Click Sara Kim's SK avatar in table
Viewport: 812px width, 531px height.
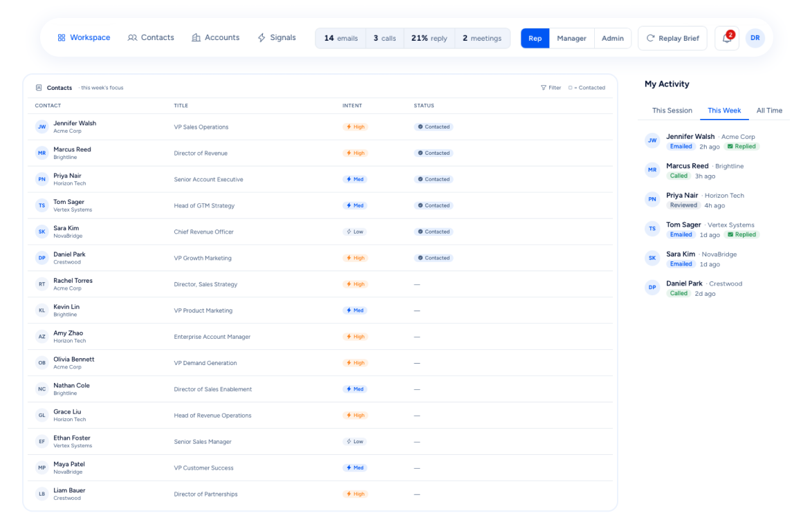[42, 232]
